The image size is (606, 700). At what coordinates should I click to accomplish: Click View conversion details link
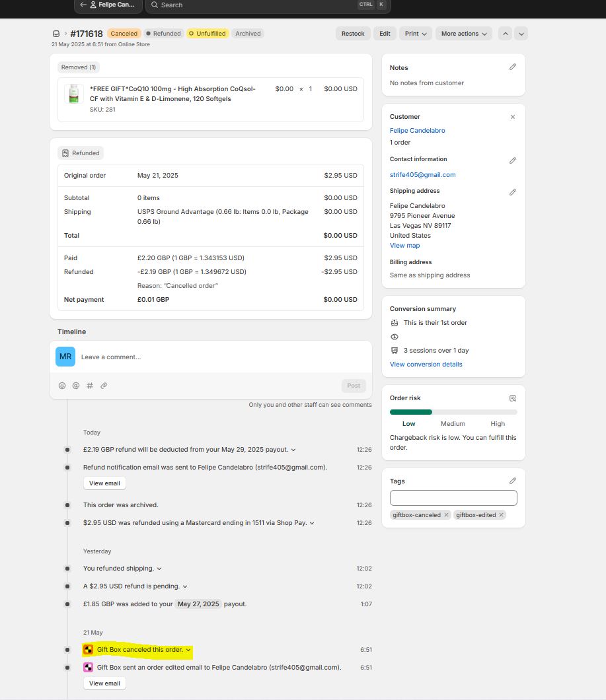point(426,365)
